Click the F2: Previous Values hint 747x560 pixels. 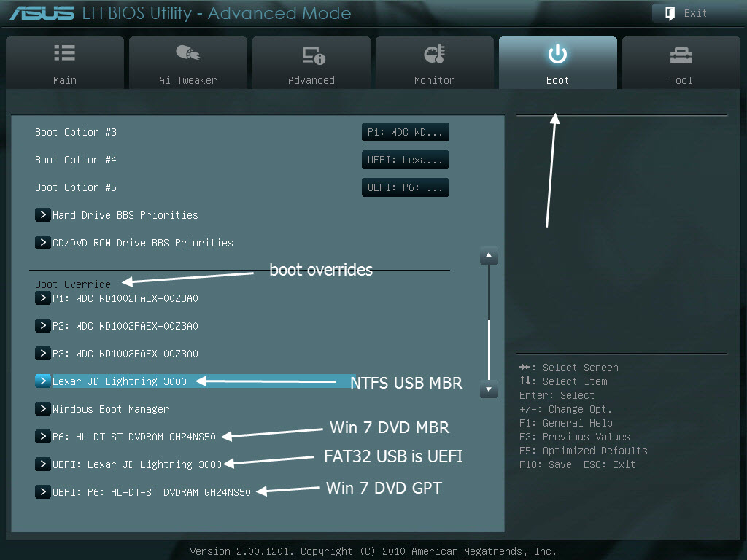click(x=575, y=437)
